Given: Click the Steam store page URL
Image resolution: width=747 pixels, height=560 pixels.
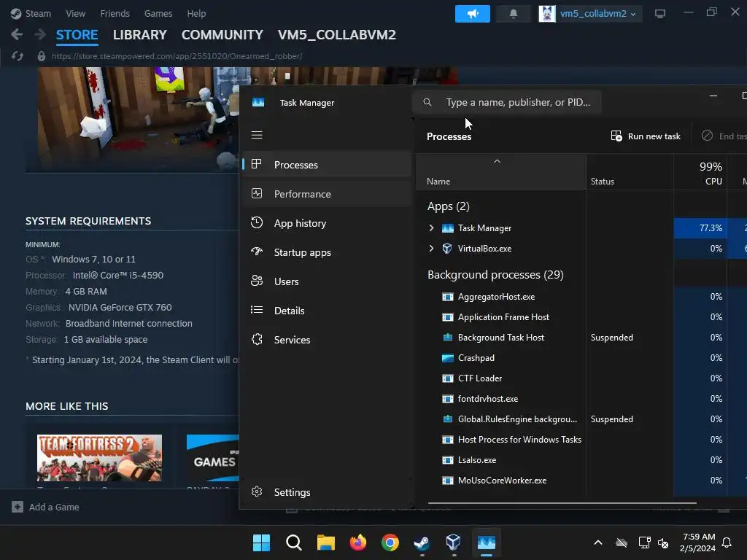Looking at the screenshot, I should coord(177,56).
